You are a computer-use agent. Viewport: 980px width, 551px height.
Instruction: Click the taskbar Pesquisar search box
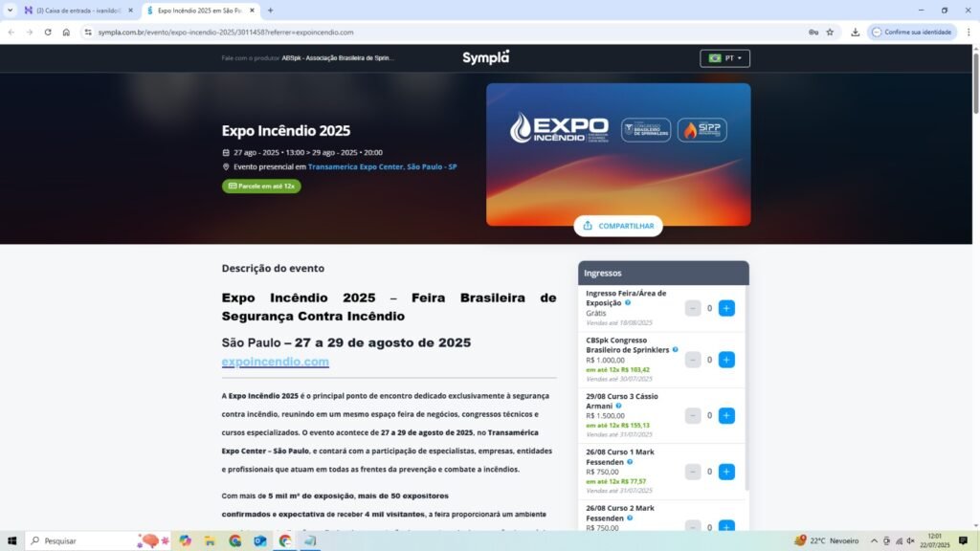click(x=99, y=540)
